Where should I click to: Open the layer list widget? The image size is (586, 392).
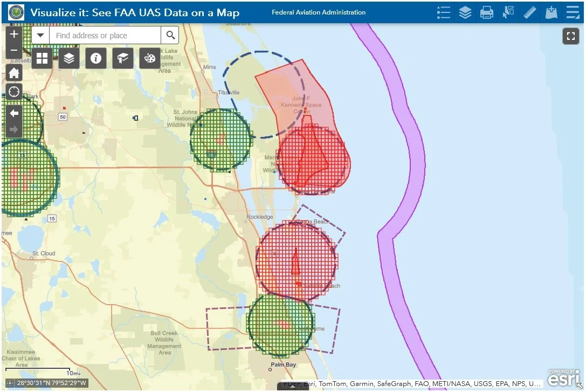pyautogui.click(x=69, y=58)
